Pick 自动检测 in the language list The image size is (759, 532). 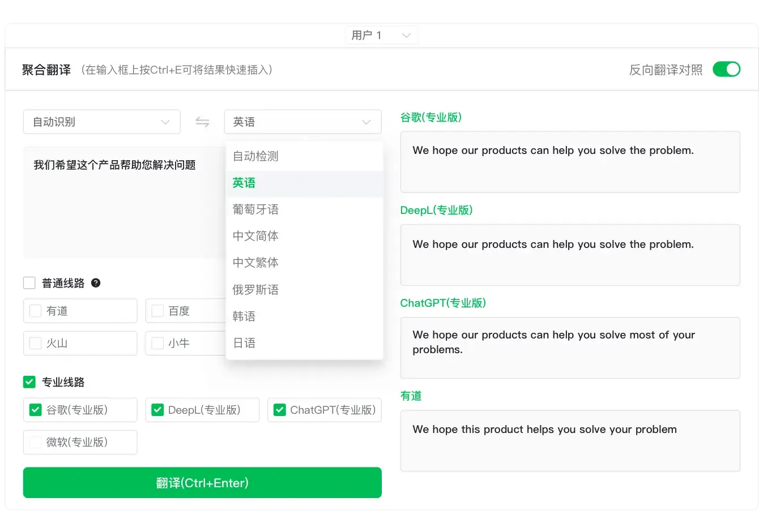click(x=255, y=156)
